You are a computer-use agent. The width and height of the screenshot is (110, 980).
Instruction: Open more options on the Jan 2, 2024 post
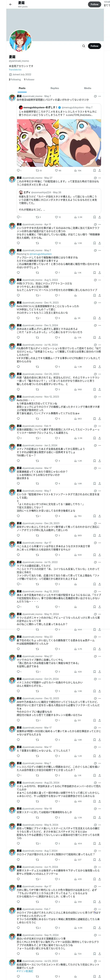point(100,445)
